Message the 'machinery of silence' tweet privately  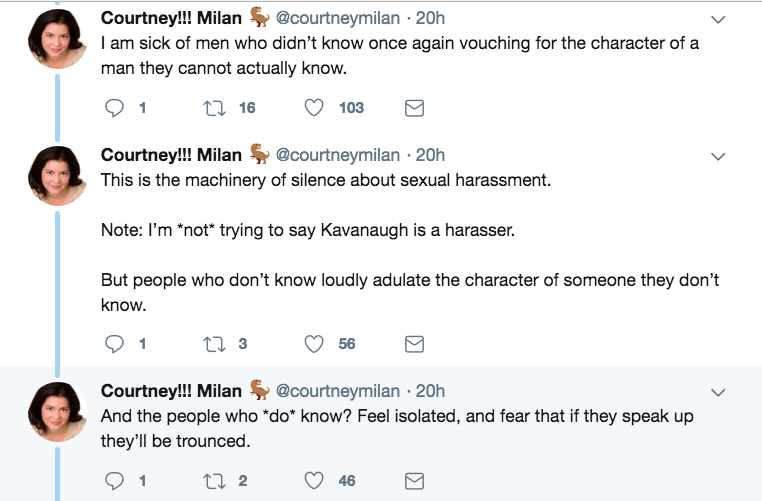tap(413, 344)
